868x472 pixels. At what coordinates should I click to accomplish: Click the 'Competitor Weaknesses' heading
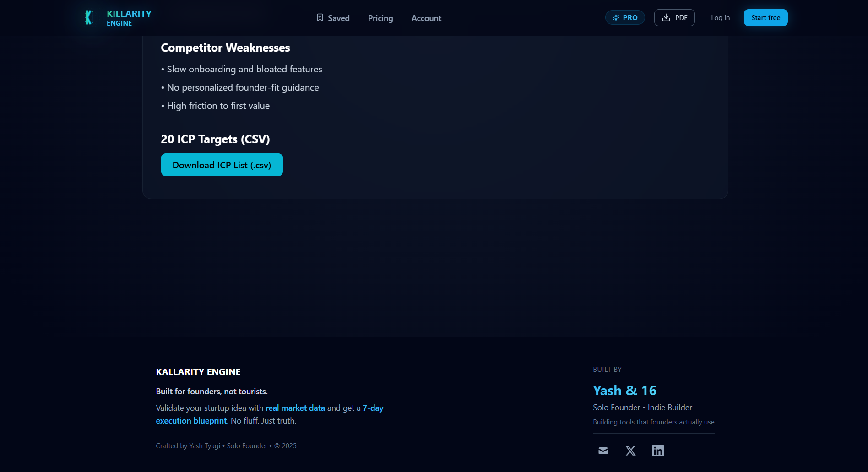[x=225, y=48]
